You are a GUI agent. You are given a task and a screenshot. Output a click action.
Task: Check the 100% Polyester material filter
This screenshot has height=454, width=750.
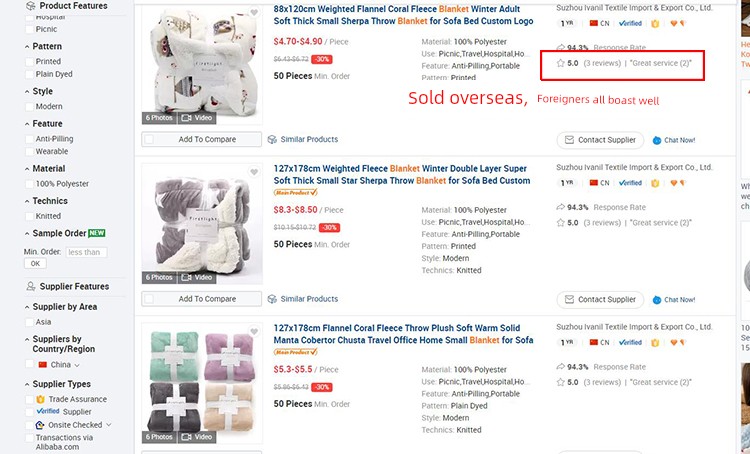tap(28, 184)
